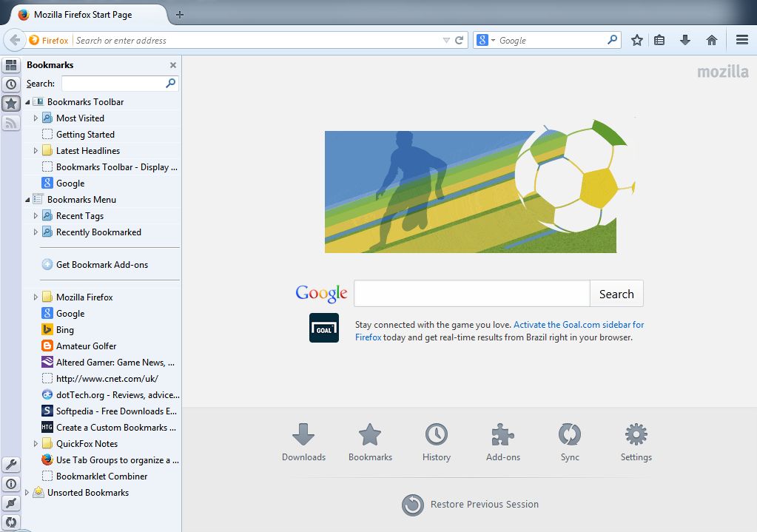Expand the Unsorted Bookmarks node
This screenshot has width=757, height=532.
28,493
